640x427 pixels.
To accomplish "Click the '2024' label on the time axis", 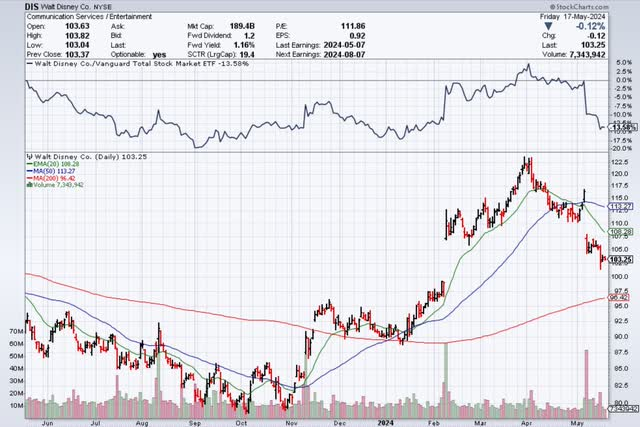I will [x=386, y=423].
